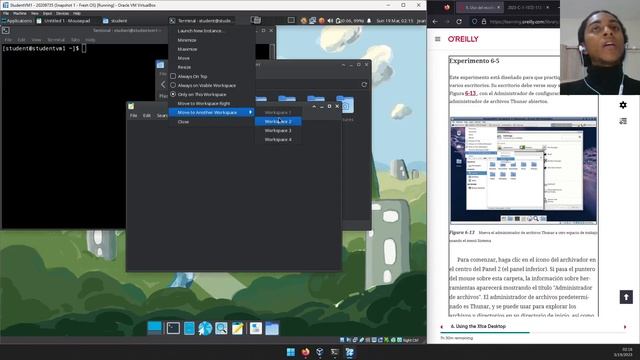Click the site lock icon in address bar
Screen dimensions: 640x360
point(484,21)
